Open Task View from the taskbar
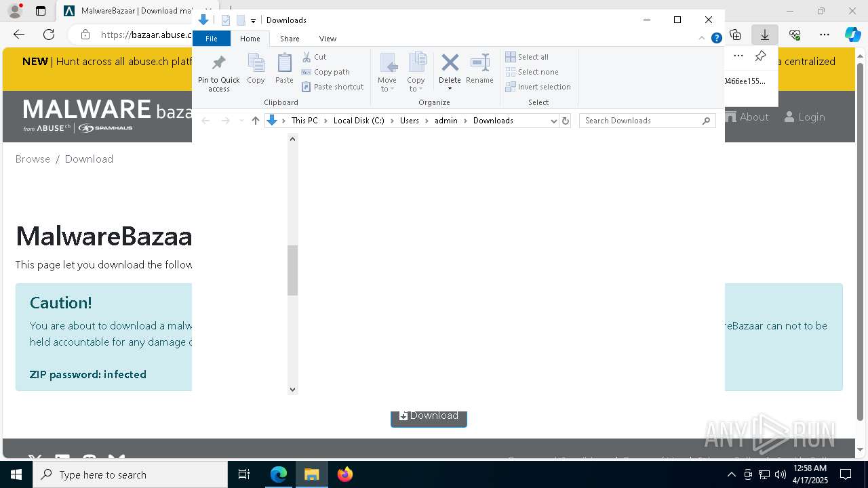868x488 pixels. pos(244,474)
